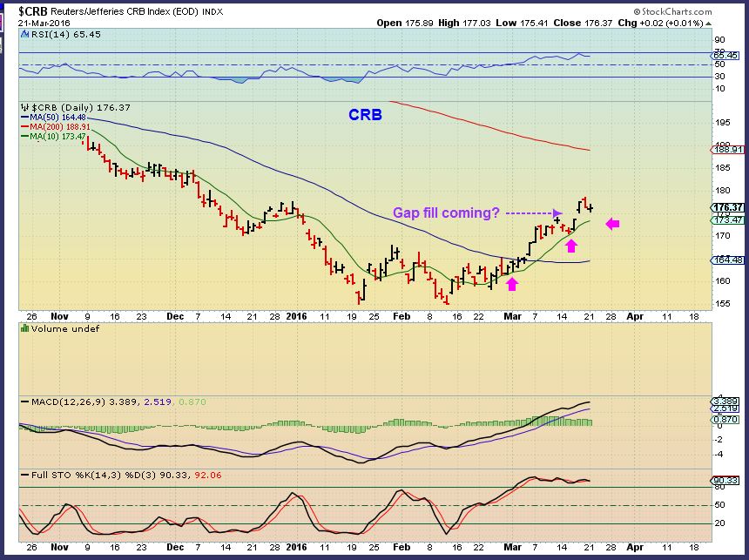Click the 20 level label on the stochastic axis
The image size is (749, 560).
pos(720,523)
